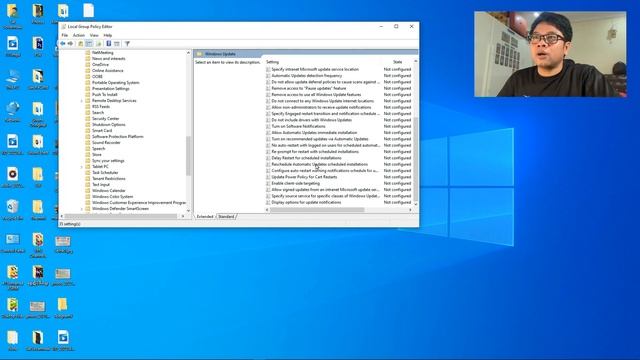
Task: Select 'Remove access to Pause updates feature'
Action: [309, 88]
